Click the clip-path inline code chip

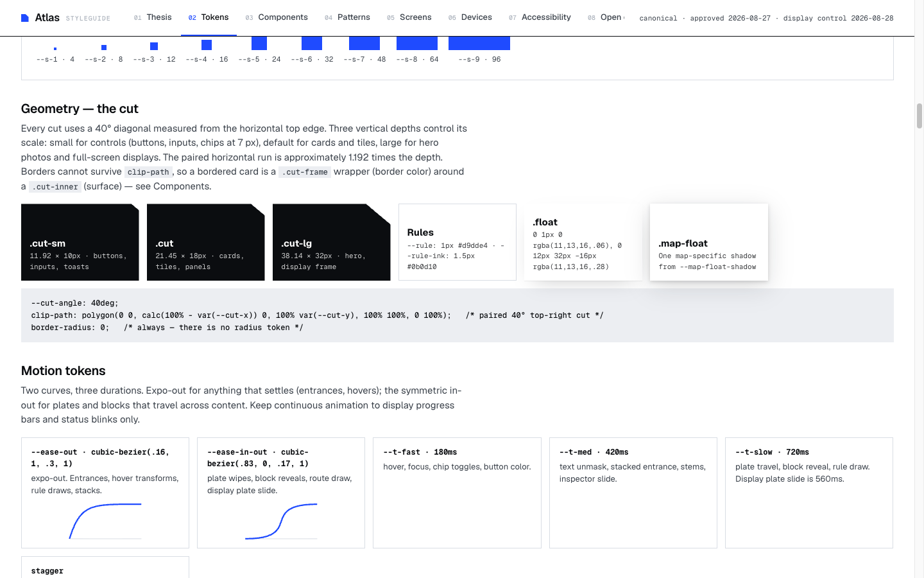148,172
